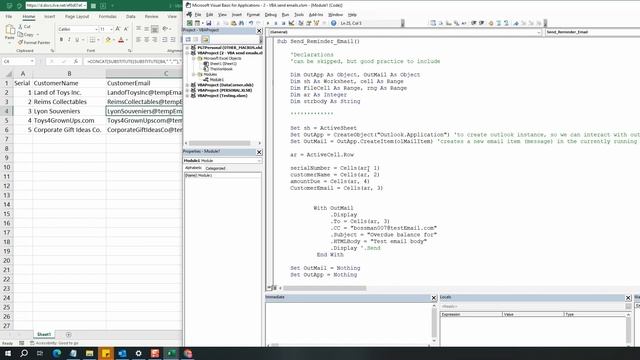Close the Locals window pane
This screenshot has height=360, width=640.
tap(628, 298)
